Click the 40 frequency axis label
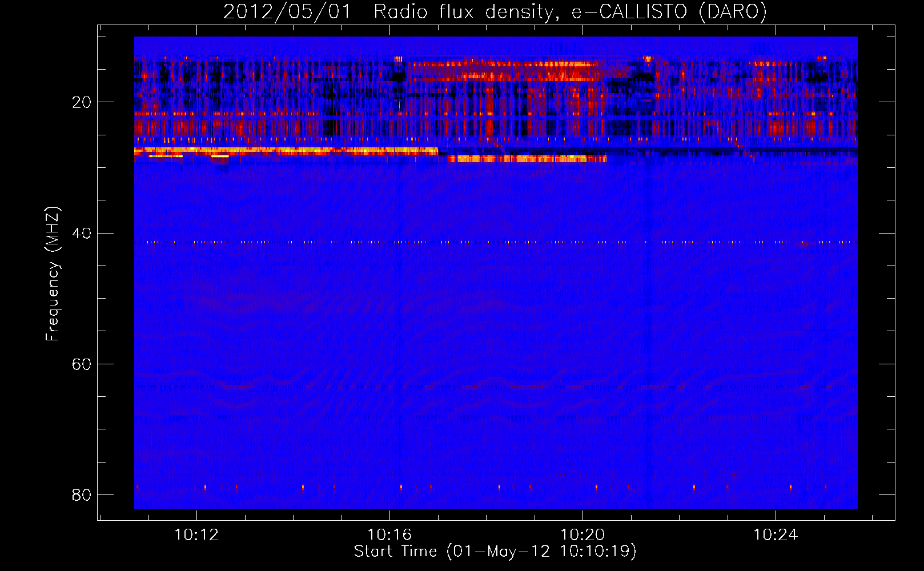924x571 pixels. click(82, 233)
